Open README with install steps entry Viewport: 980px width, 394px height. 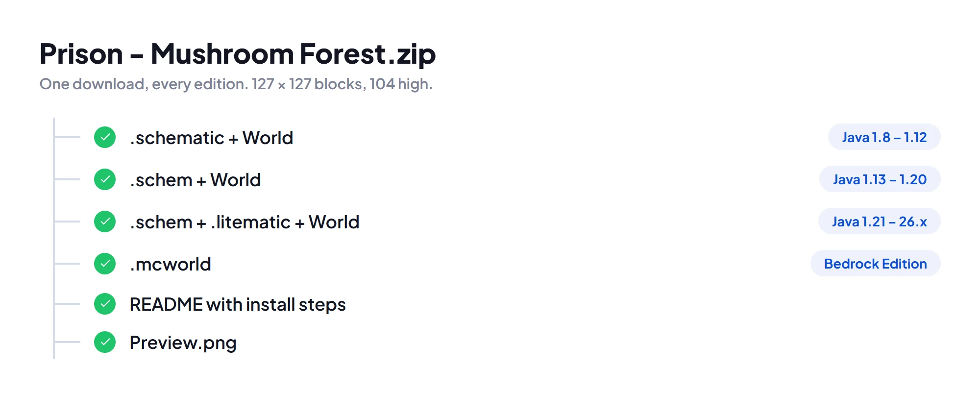[x=238, y=304]
